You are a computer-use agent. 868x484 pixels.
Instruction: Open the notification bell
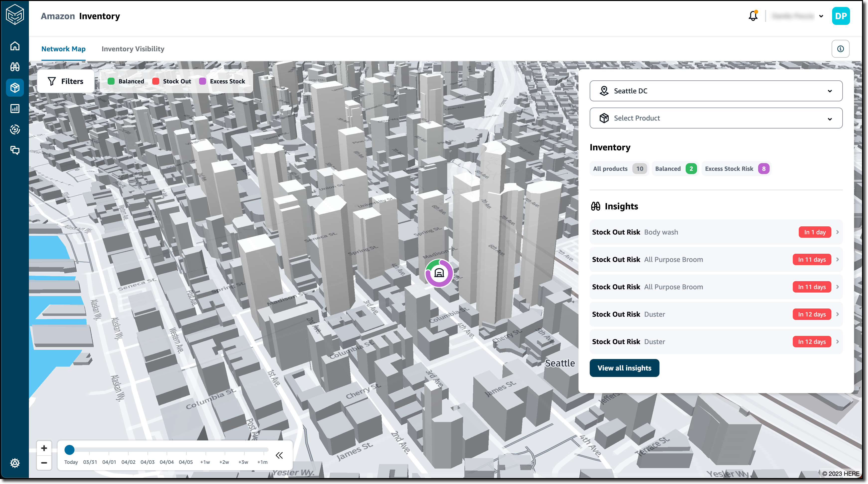[753, 16]
